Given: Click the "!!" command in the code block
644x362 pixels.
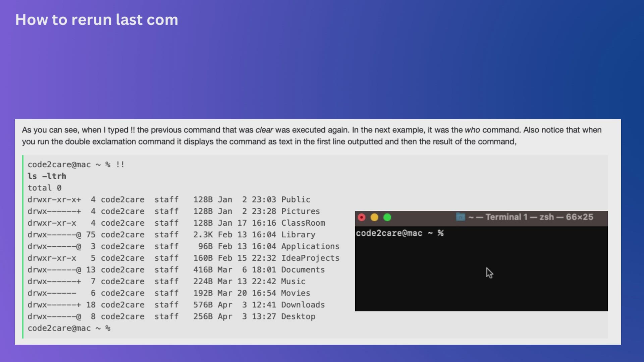Looking at the screenshot, I should pos(120,165).
